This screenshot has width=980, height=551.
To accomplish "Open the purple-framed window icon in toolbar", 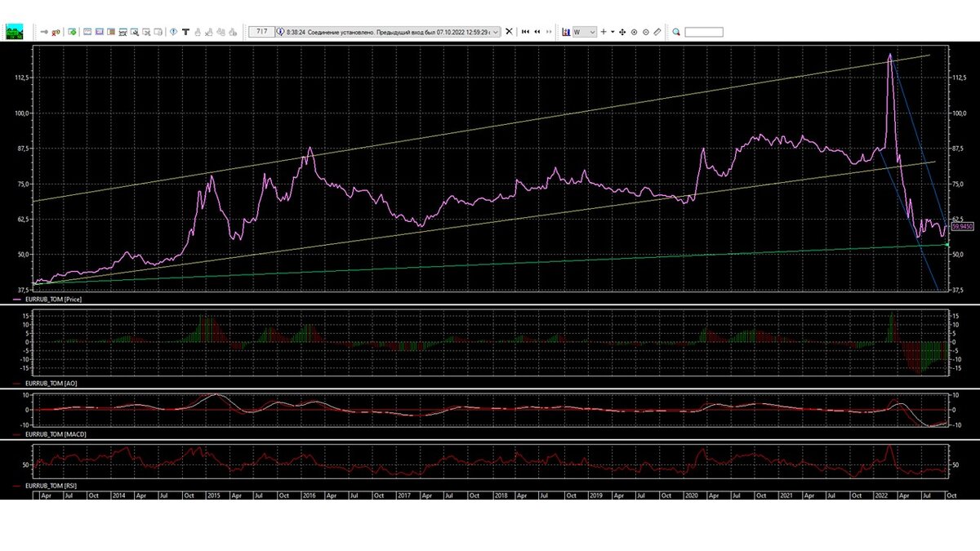I will [99, 32].
